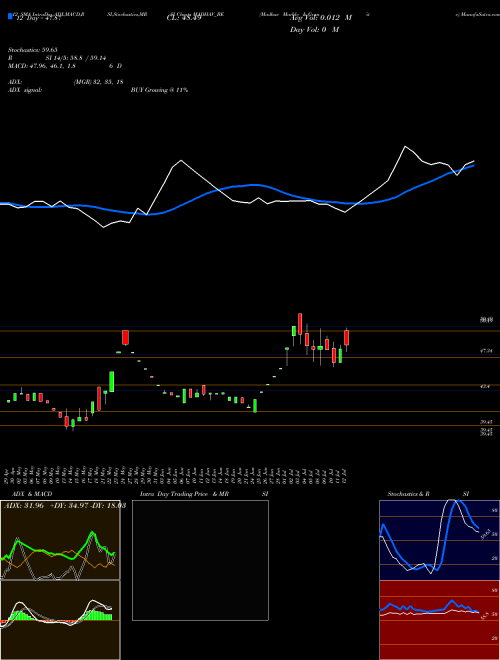The width and height of the screenshot is (500, 660).
Task: Click the blue 12 Day SMA legend square
Action: pyautogui.click(x=11, y=16)
